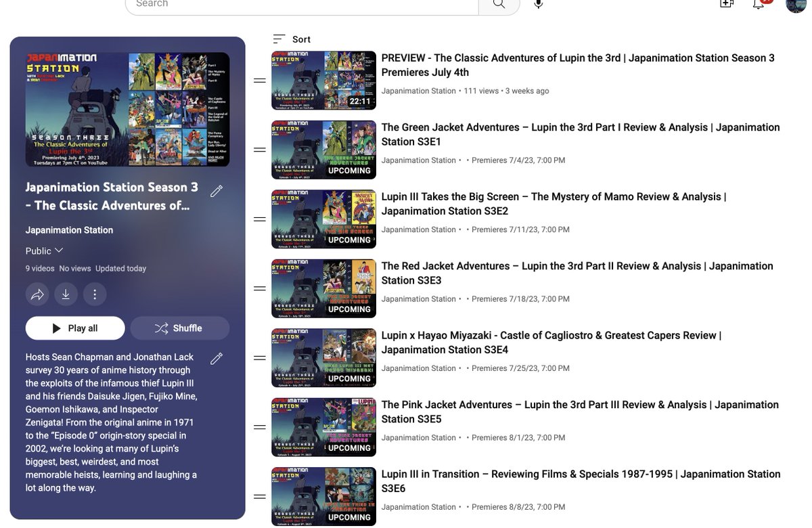Viewport: 812px width, 528px height.
Task: Click in the Search field
Action: pyautogui.click(x=302, y=3)
